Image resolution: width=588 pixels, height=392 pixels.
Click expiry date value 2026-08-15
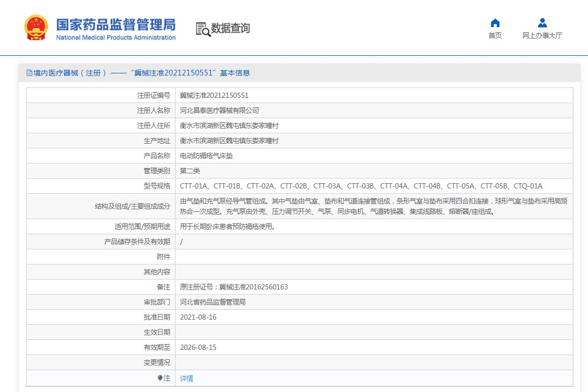[x=198, y=347]
